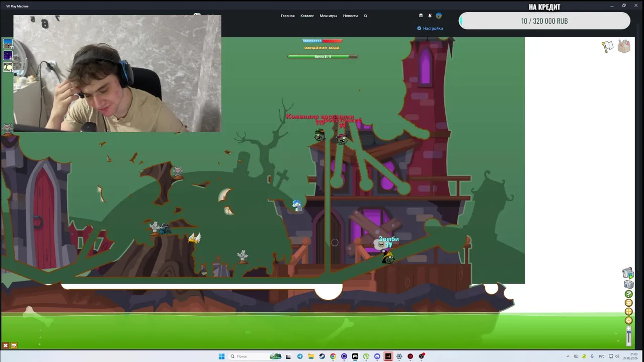Click the red close icon at bottom left

point(6,345)
